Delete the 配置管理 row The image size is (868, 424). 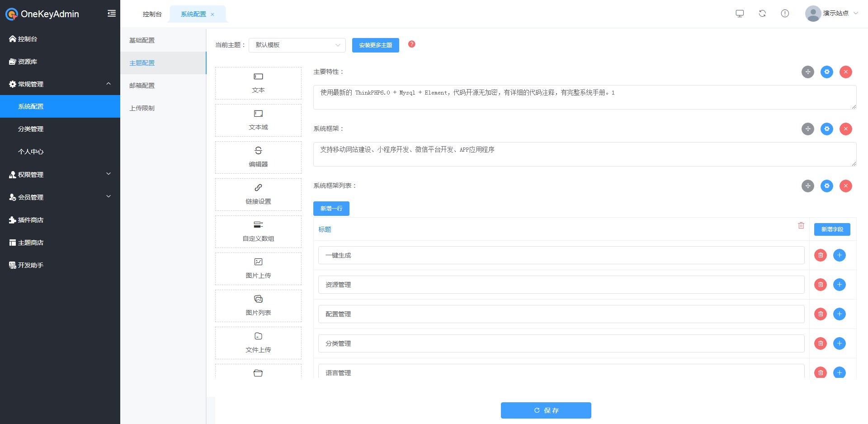(x=821, y=314)
